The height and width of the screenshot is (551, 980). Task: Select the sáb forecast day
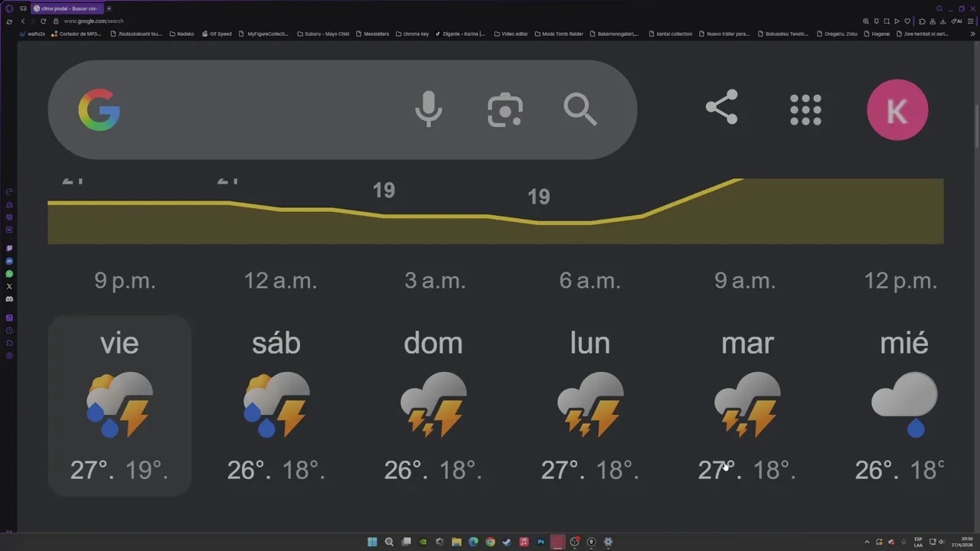[276, 406]
